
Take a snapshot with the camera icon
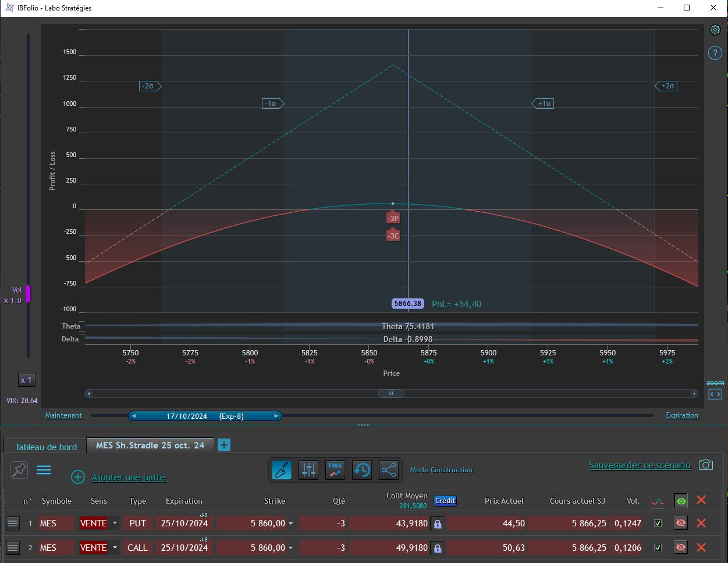click(x=706, y=465)
